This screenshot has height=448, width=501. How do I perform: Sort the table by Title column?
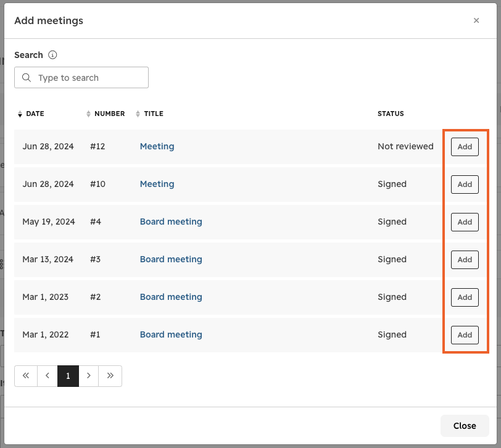(149, 114)
